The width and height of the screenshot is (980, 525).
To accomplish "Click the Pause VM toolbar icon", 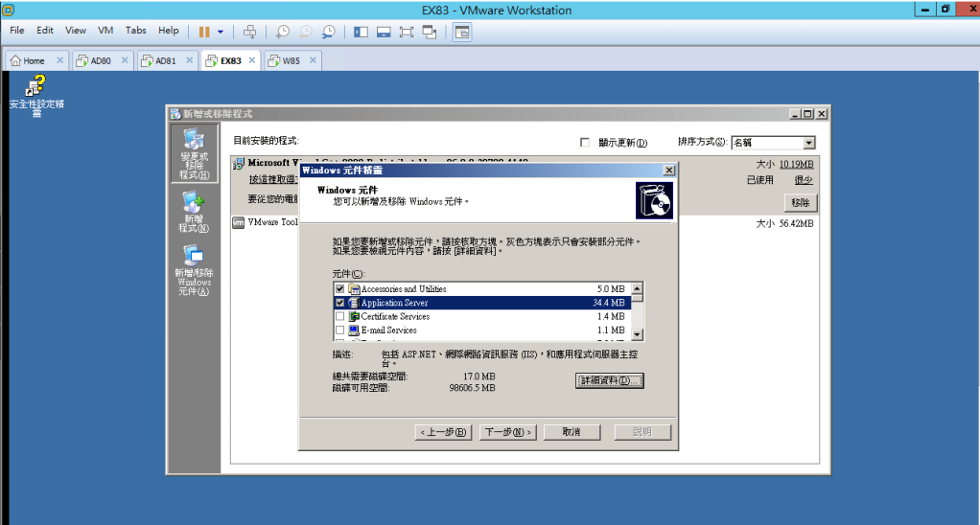I will tap(204, 31).
